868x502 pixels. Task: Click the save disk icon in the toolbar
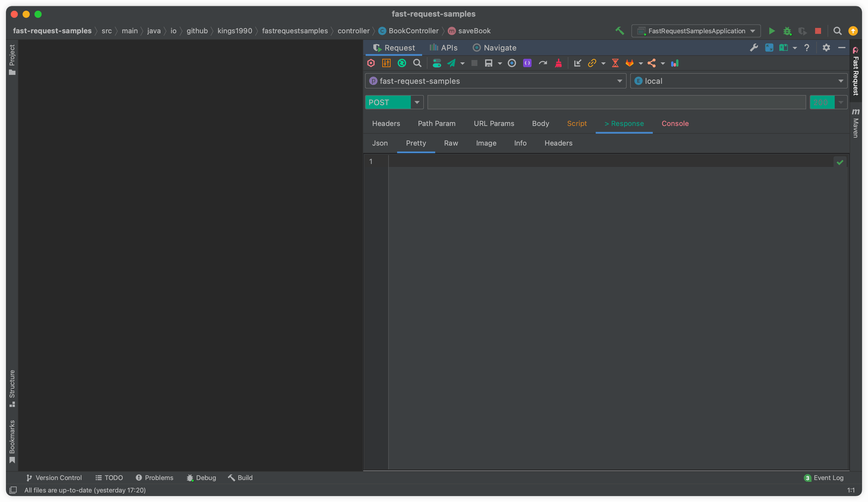coord(489,63)
